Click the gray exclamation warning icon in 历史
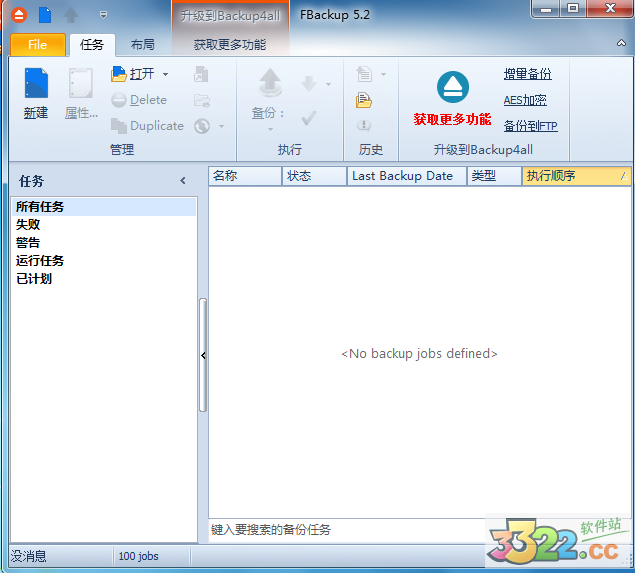The height and width of the screenshot is (573, 635). pos(364,125)
